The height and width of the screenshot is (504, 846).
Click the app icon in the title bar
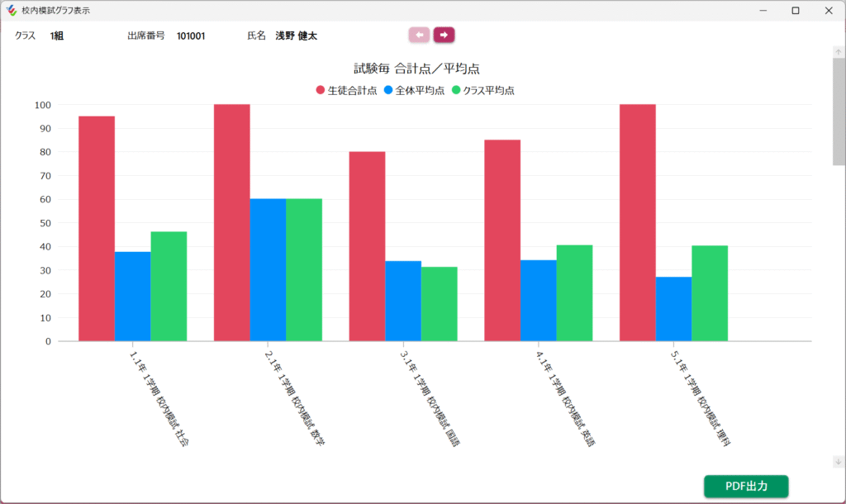click(x=11, y=11)
